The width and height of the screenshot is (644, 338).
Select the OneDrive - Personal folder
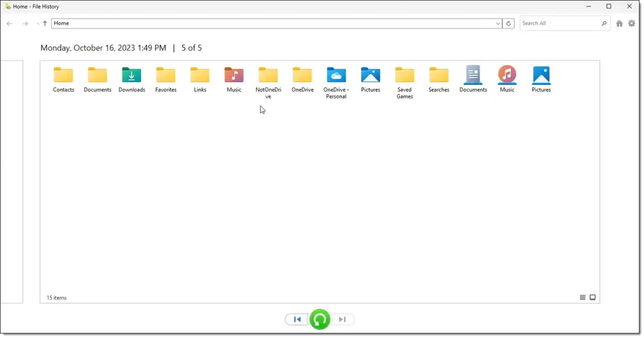point(336,82)
